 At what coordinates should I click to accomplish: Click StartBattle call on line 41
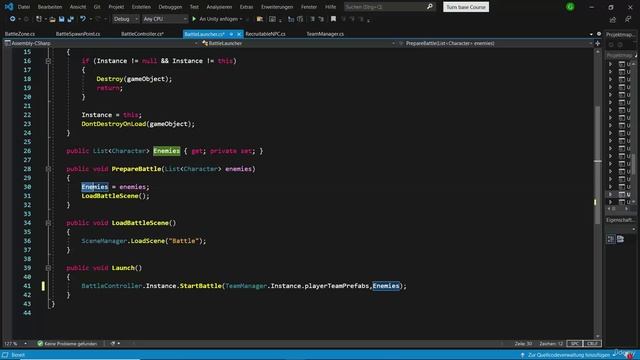pyautogui.click(x=200, y=286)
